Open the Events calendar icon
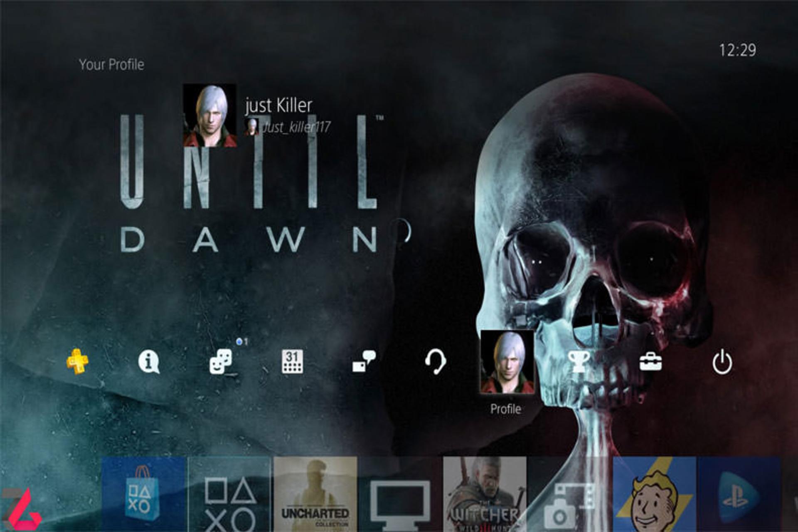798x532 pixels. click(292, 362)
